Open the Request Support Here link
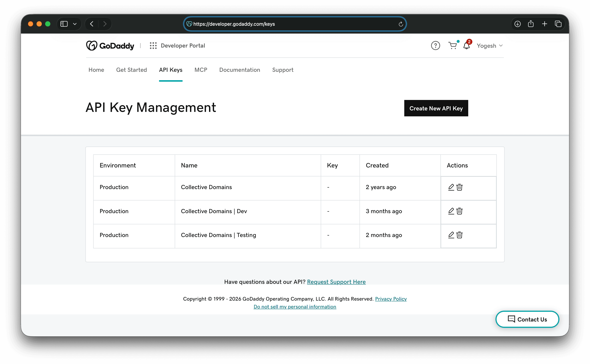The height and width of the screenshot is (364, 590). pos(336,282)
